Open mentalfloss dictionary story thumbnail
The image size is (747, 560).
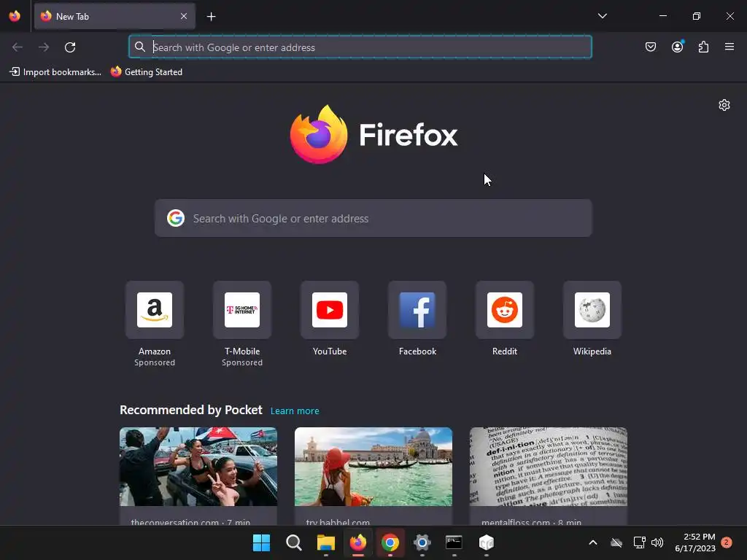tap(549, 467)
